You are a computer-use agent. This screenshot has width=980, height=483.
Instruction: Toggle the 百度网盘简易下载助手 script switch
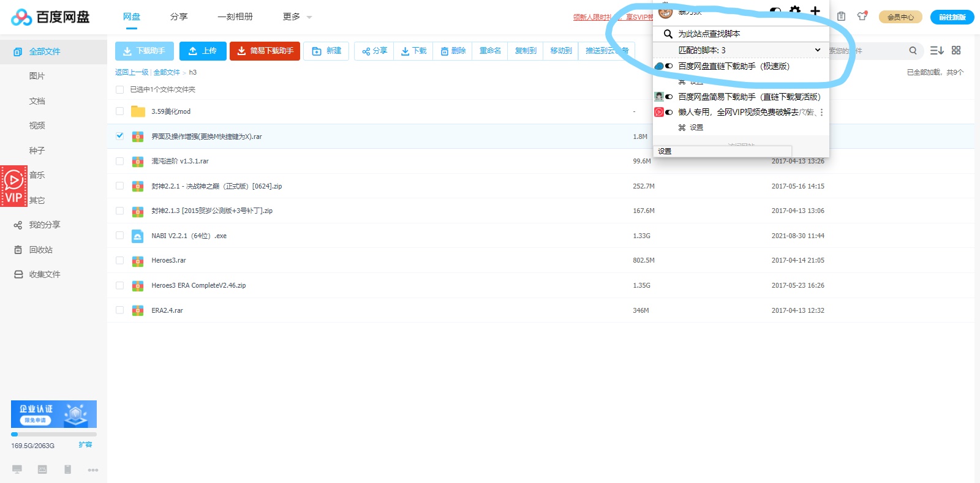[669, 97]
